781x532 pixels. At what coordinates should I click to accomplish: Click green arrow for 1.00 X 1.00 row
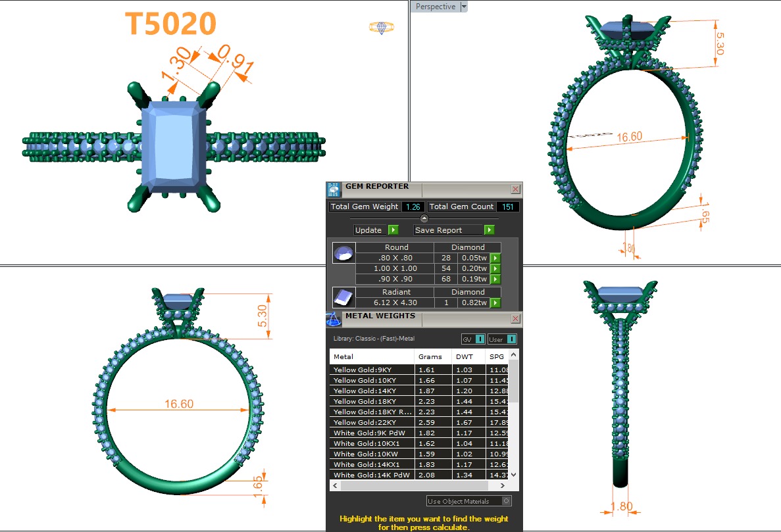click(494, 269)
